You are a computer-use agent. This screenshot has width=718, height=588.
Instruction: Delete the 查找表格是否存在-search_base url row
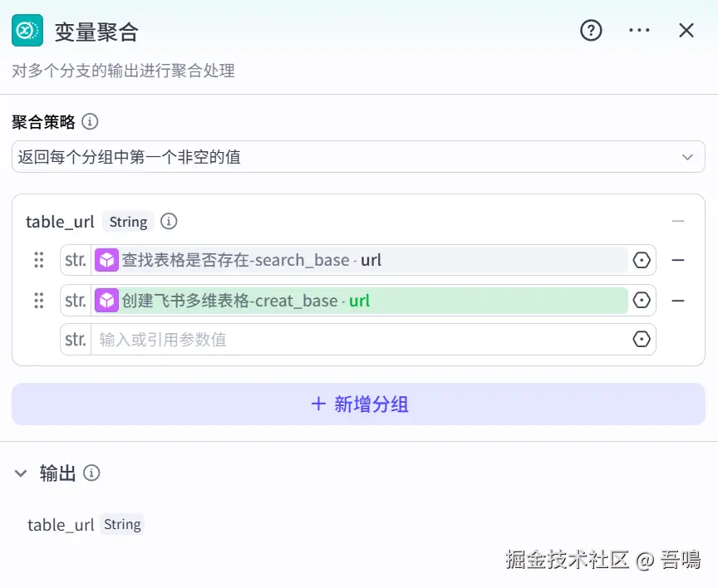(x=678, y=260)
